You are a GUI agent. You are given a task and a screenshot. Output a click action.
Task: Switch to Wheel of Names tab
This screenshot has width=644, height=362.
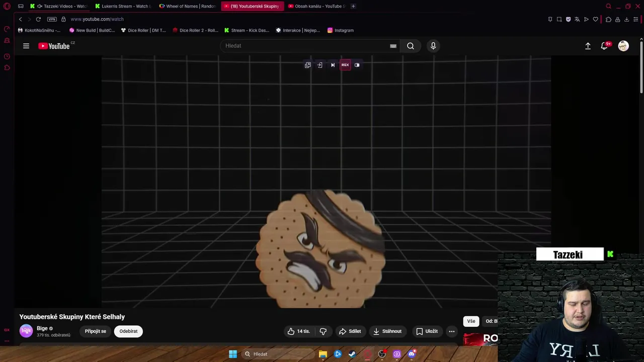coord(187,6)
